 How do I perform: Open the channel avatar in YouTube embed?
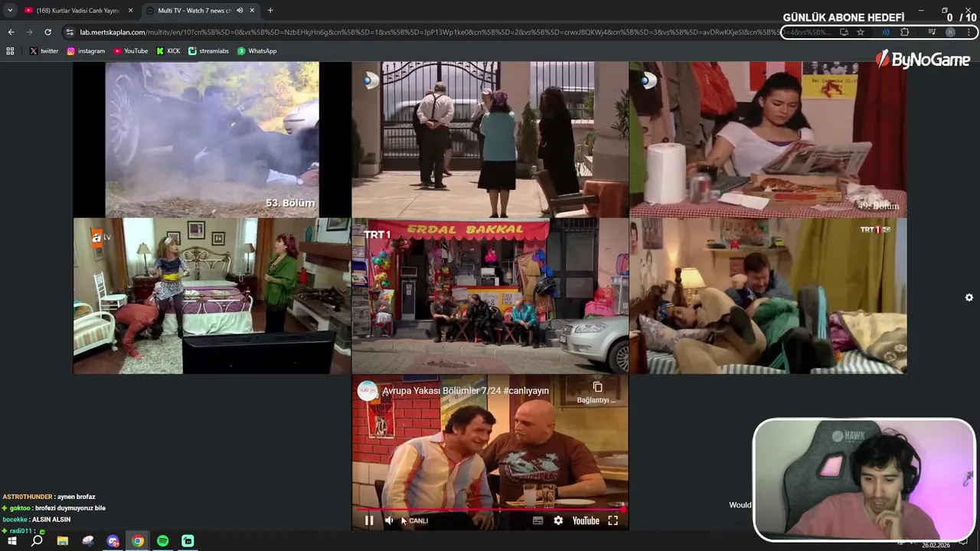(367, 390)
